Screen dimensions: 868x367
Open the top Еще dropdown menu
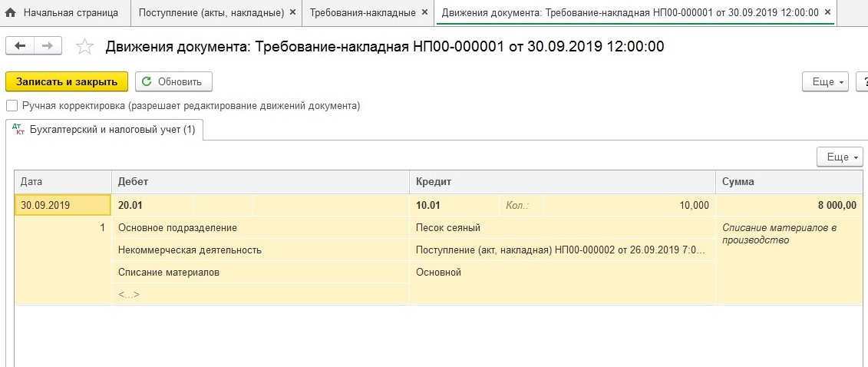[824, 81]
